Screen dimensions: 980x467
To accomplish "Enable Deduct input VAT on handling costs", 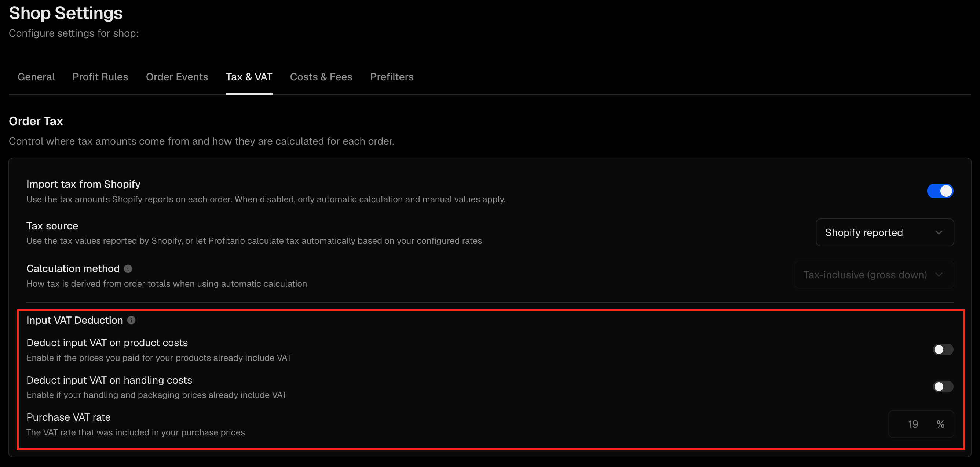I will pyautogui.click(x=943, y=387).
